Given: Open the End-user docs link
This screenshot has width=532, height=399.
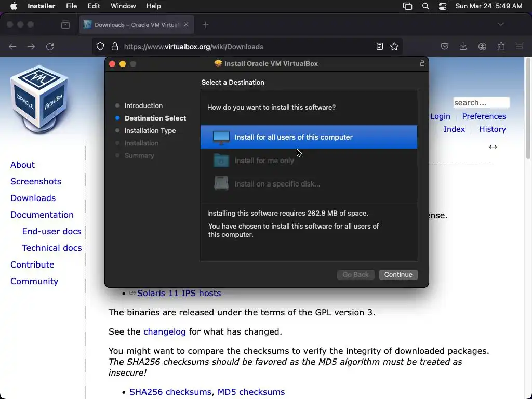Looking at the screenshot, I should [51, 231].
